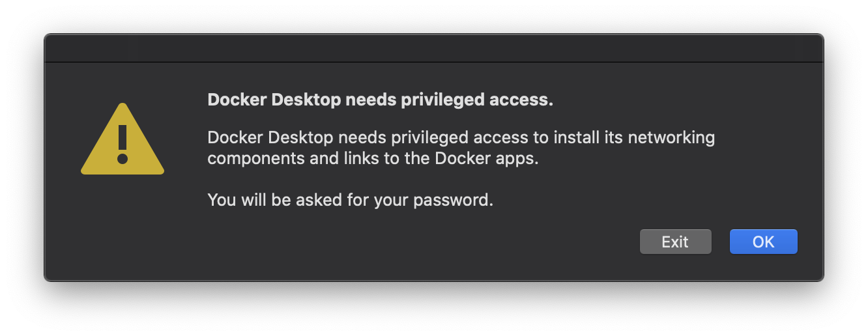Click the exclamation mark inside warning icon
Viewport: 868px width, 336px height.
[x=122, y=143]
